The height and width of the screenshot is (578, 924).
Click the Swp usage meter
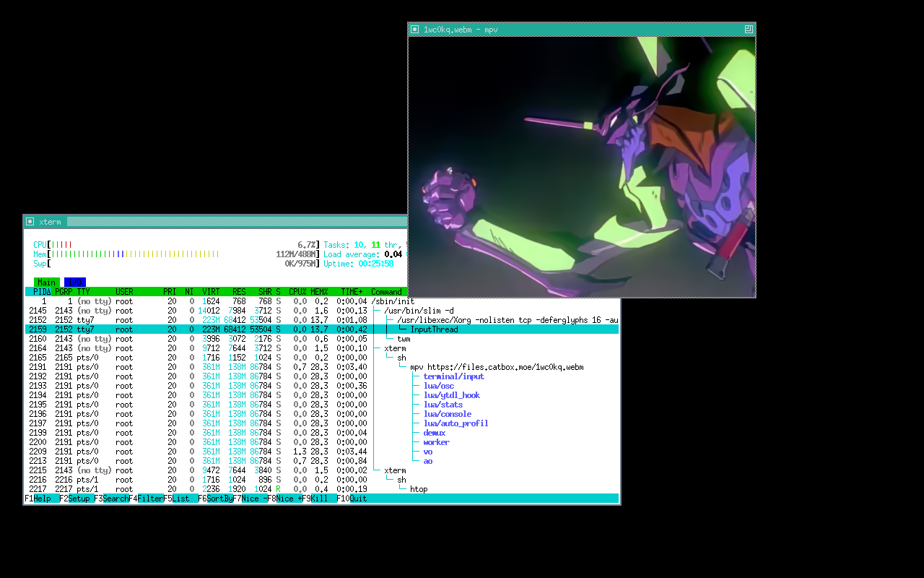[x=176, y=264]
